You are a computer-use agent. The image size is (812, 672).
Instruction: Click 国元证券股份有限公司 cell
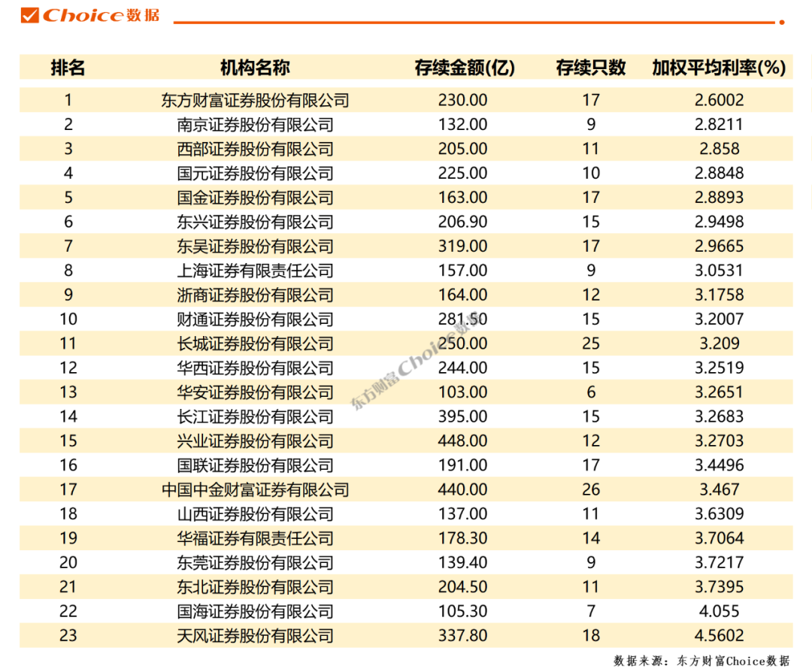(255, 173)
